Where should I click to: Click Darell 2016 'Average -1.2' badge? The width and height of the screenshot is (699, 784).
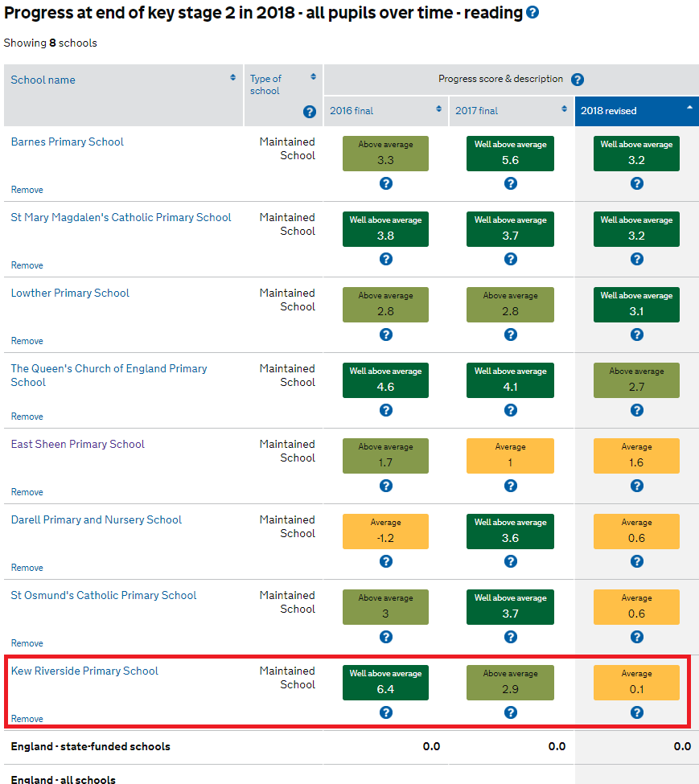[385, 532]
